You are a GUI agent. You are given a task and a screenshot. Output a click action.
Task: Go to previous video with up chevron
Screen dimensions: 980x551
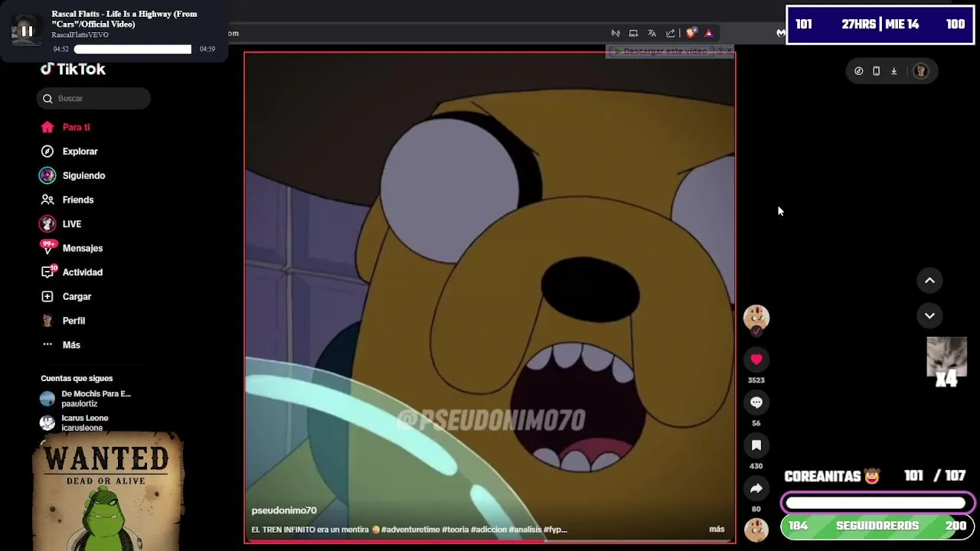coord(929,280)
